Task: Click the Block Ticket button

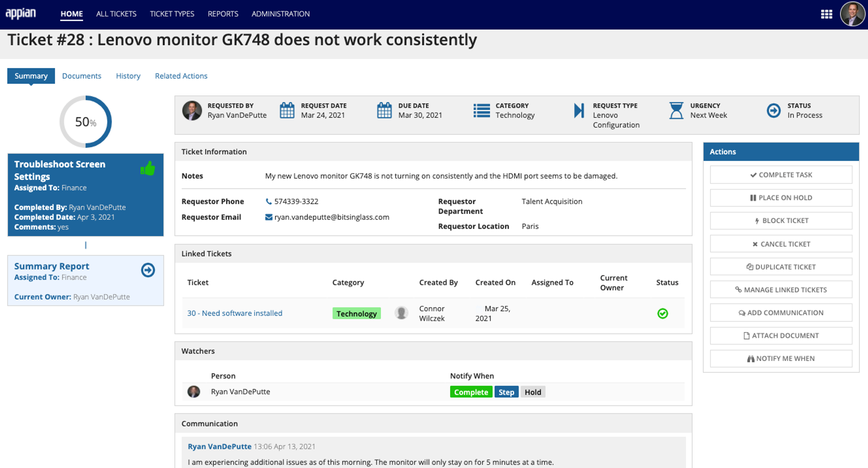Action: pos(781,221)
